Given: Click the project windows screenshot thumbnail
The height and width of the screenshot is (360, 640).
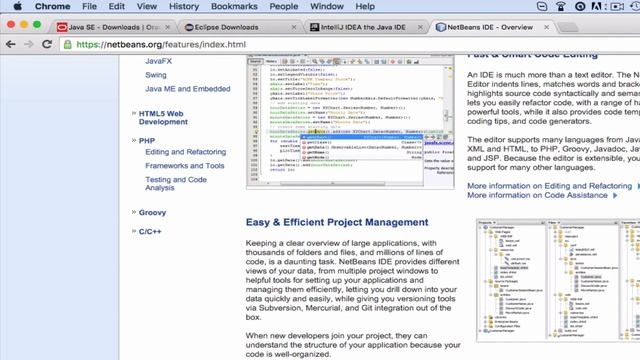Looking at the screenshot, I should coord(558,280).
